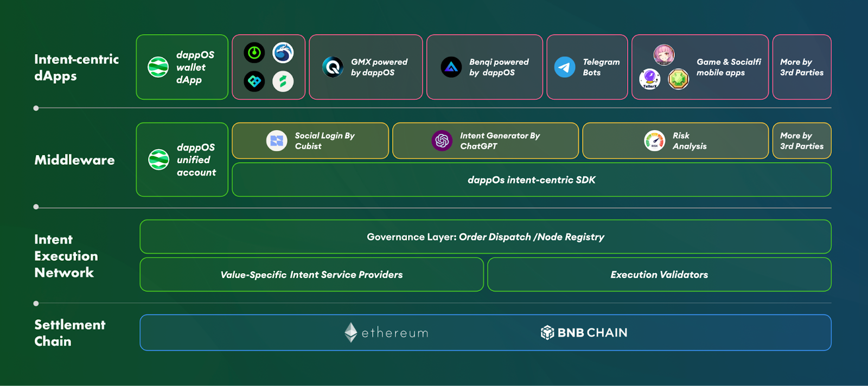This screenshot has width=868, height=386.
Task: Click More by 3rd Parties in Middleware row
Action: (802, 141)
